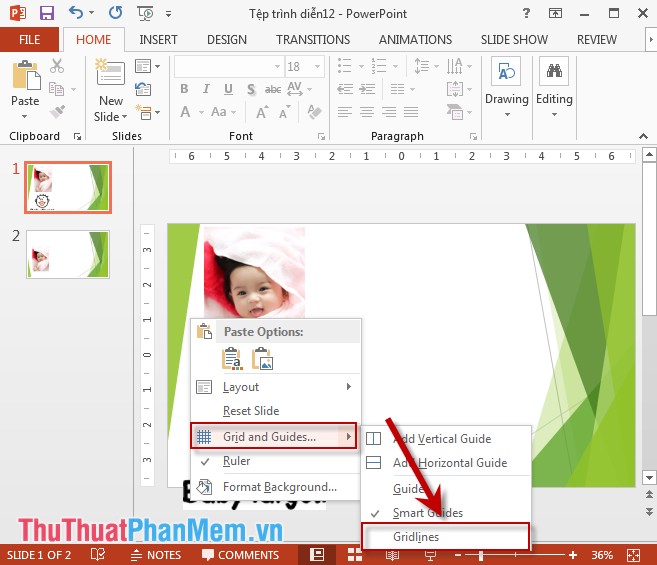The width and height of the screenshot is (657, 565).
Task: Switch to the INSERT tab
Action: click(158, 39)
